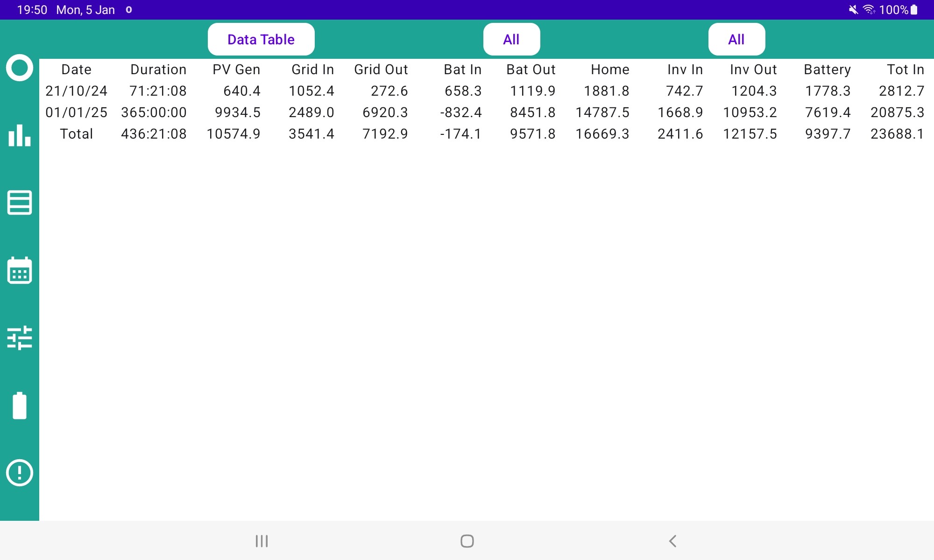Click the Grid In column header

[x=313, y=70]
